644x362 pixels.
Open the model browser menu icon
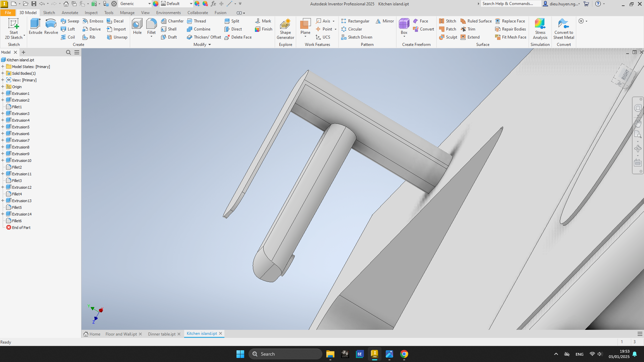coord(77,52)
